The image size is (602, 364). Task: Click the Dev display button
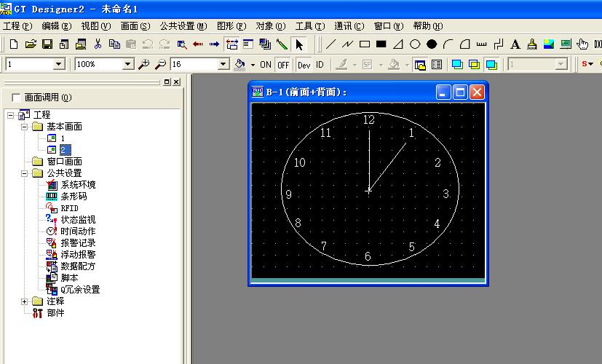click(304, 65)
